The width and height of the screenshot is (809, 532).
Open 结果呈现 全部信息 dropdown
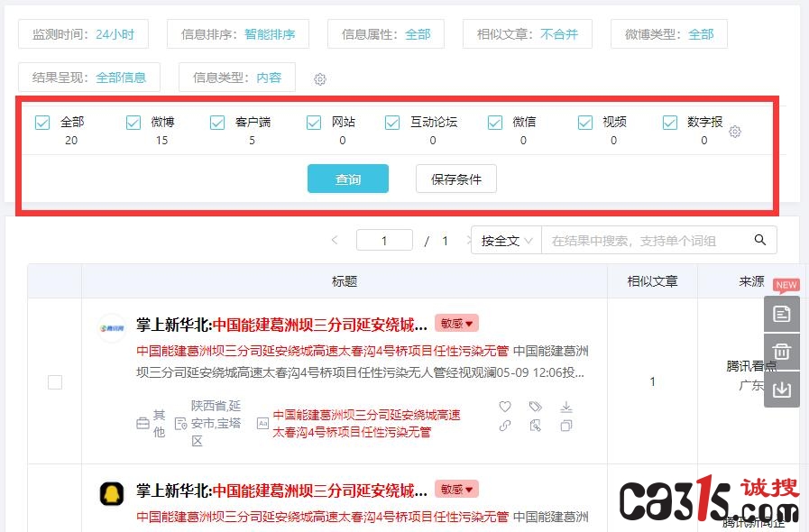pos(89,78)
